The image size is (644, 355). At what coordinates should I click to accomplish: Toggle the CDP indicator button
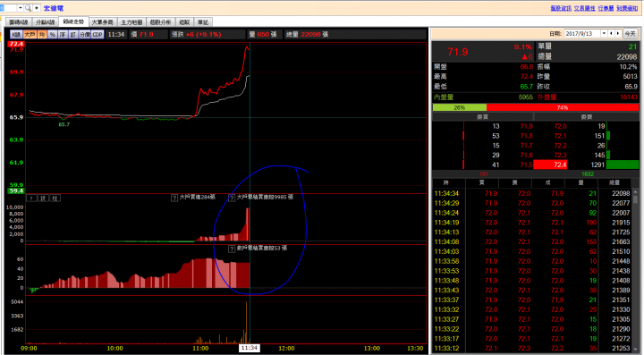point(97,35)
